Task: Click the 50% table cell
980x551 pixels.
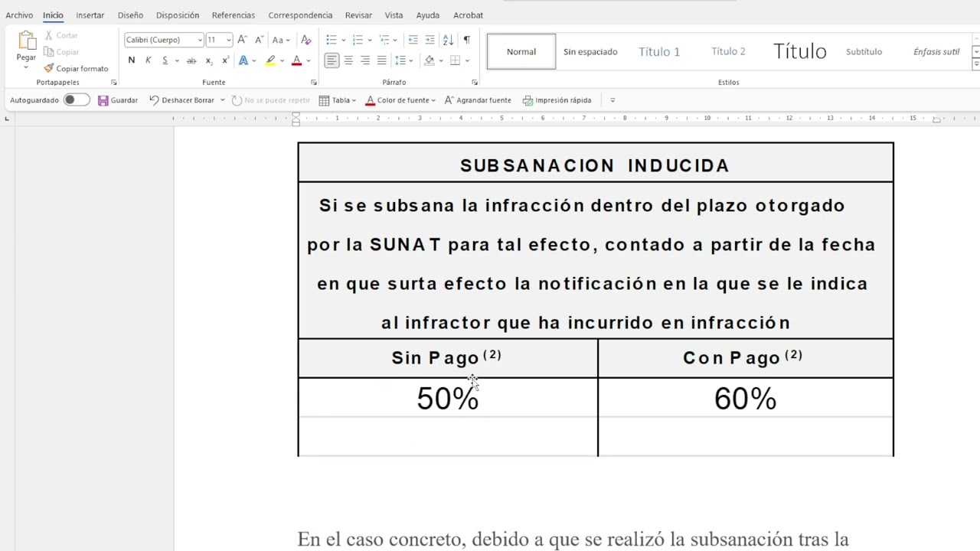Action: (448, 398)
